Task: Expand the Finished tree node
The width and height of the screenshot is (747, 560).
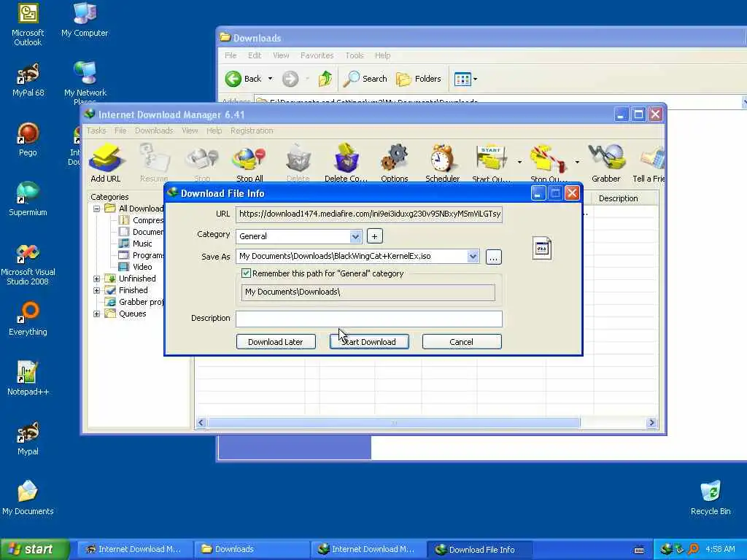Action: 97,290
